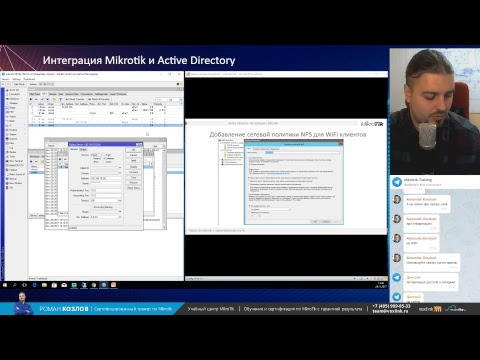Click the WinBox redo arrow
The height and width of the screenshot is (360, 480).
[x=8, y=84]
